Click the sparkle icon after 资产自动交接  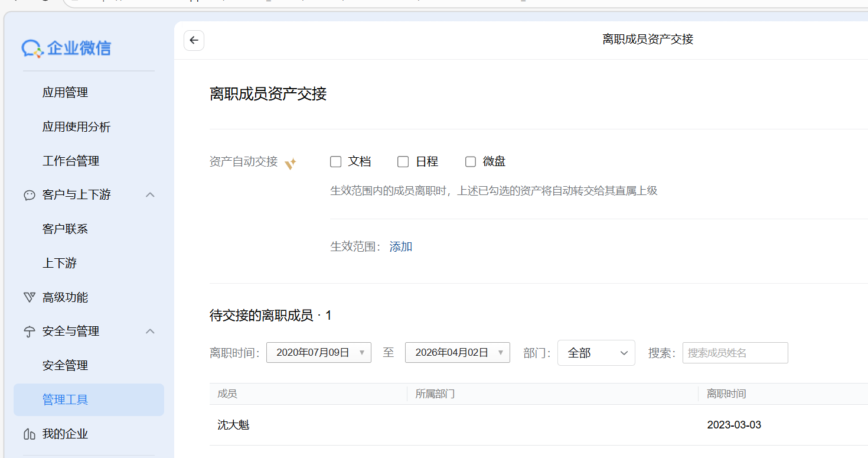click(290, 164)
